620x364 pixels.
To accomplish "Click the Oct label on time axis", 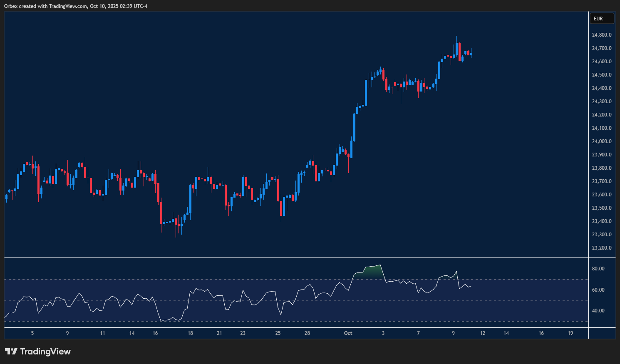I will pyautogui.click(x=348, y=333).
